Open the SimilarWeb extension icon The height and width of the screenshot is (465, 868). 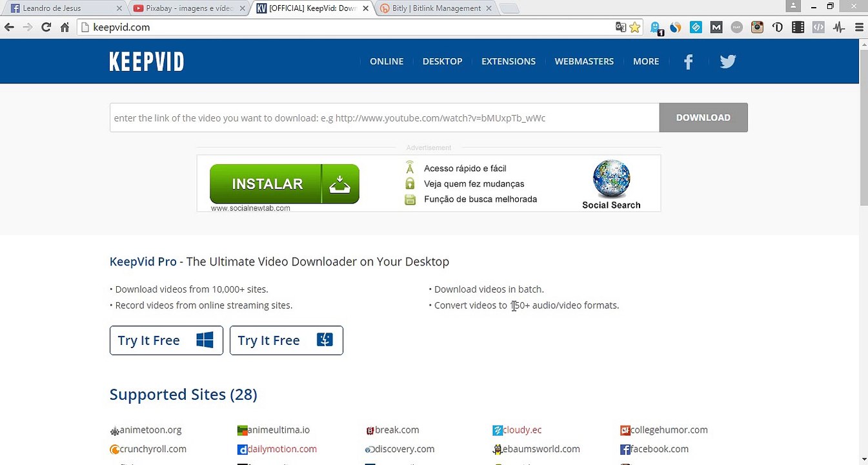click(x=676, y=27)
